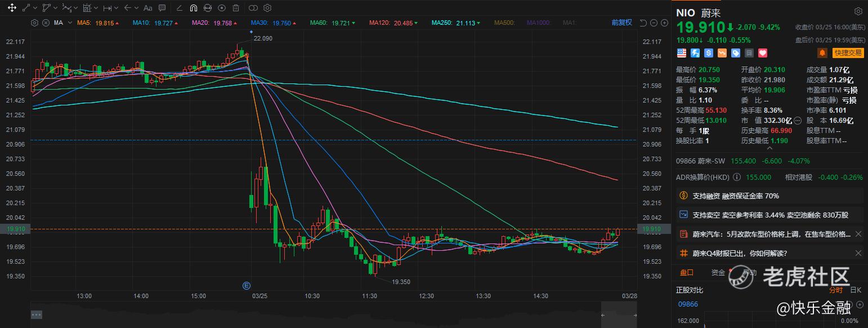Image resolution: width=868 pixels, height=328 pixels.
Task: Expand polygon shape tool dropdown arrow
Action: pos(55,8)
